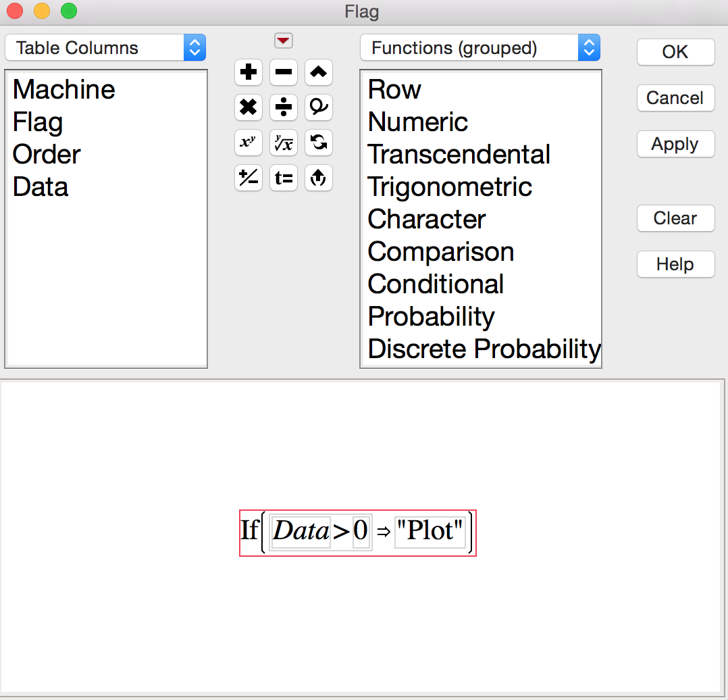Select the Comparison function group
The width and height of the screenshot is (728, 700).
point(441,252)
